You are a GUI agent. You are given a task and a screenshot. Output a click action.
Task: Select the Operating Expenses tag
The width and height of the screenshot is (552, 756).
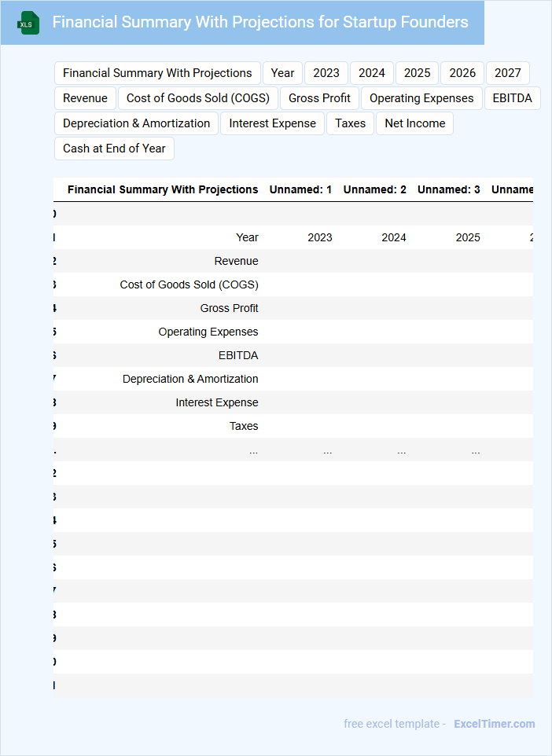point(421,98)
